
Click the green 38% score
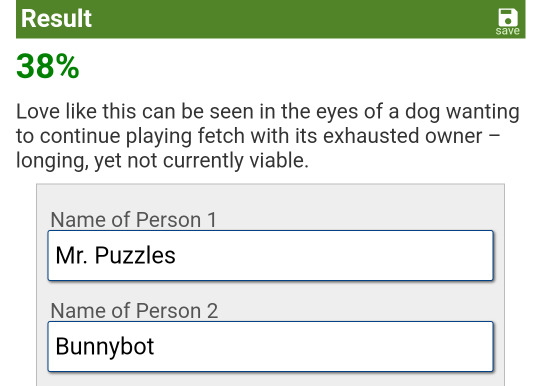click(48, 66)
